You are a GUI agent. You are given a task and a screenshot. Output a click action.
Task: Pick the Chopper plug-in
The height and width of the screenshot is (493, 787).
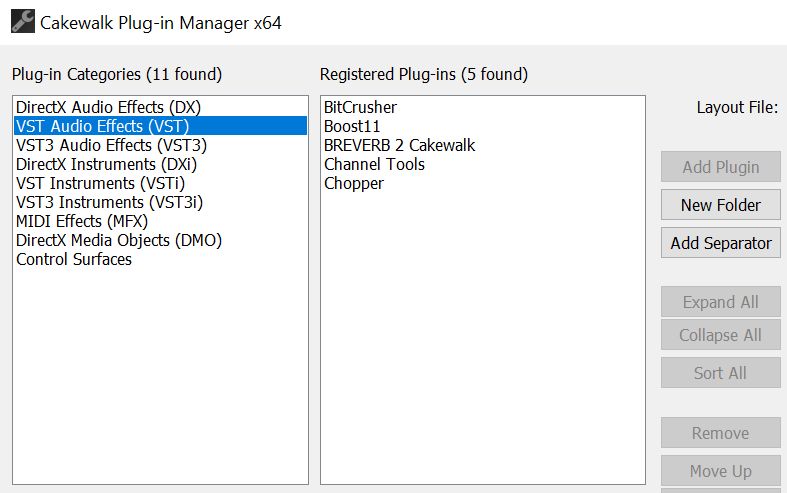(x=353, y=183)
